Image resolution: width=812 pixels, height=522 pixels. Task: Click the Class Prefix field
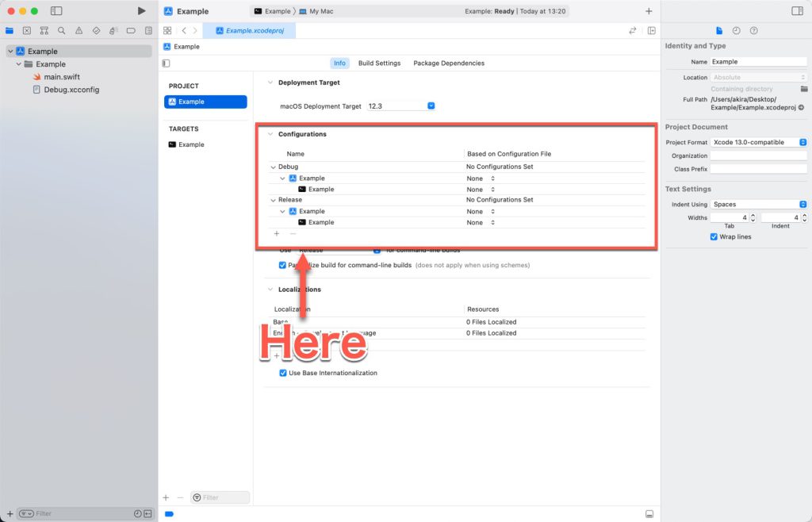click(x=758, y=169)
